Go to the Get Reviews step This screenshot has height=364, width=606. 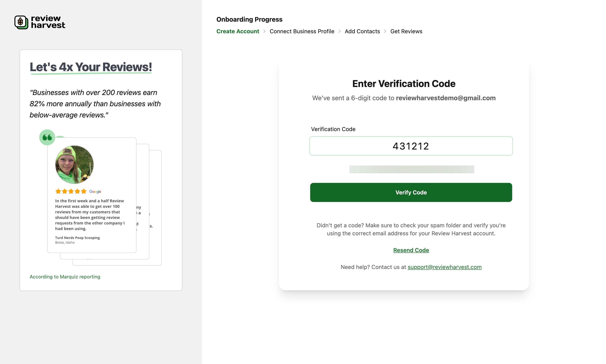pyautogui.click(x=406, y=31)
